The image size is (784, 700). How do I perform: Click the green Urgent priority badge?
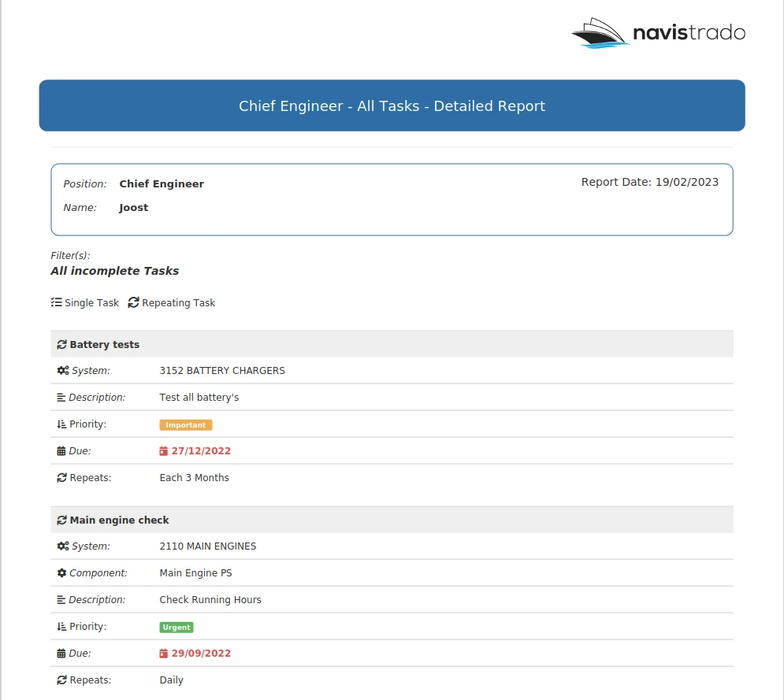(x=176, y=627)
